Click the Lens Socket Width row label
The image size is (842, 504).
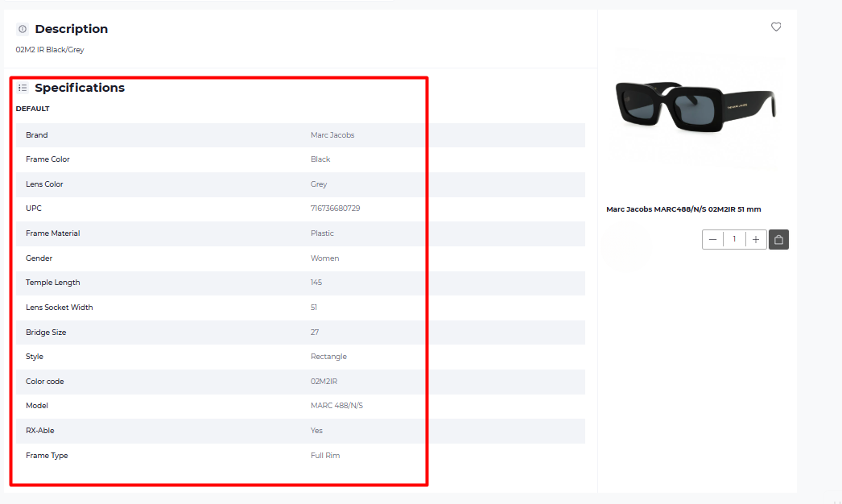(x=59, y=308)
